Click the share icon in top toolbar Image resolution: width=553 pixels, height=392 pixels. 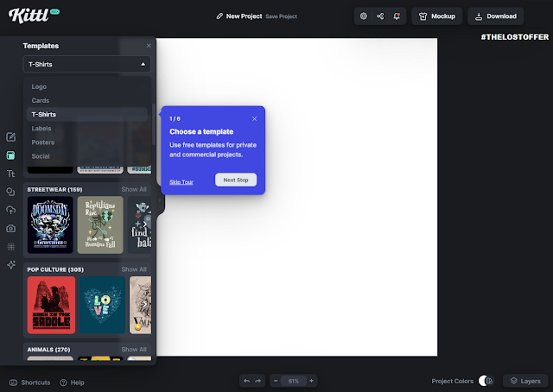[380, 16]
